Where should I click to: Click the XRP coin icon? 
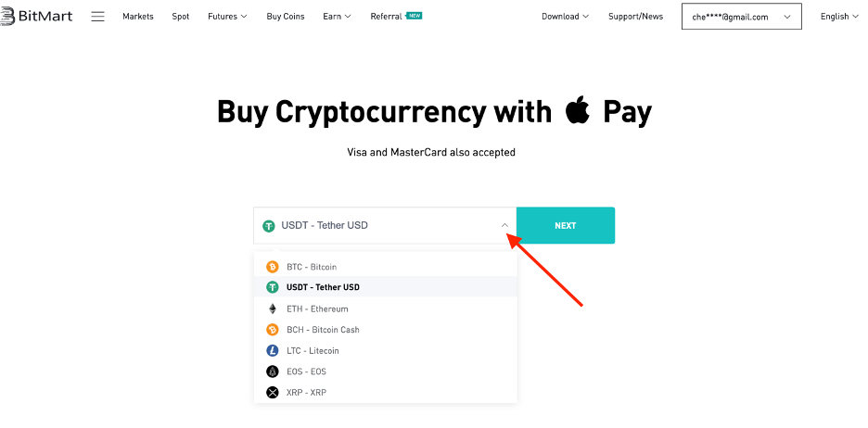pyautogui.click(x=273, y=393)
